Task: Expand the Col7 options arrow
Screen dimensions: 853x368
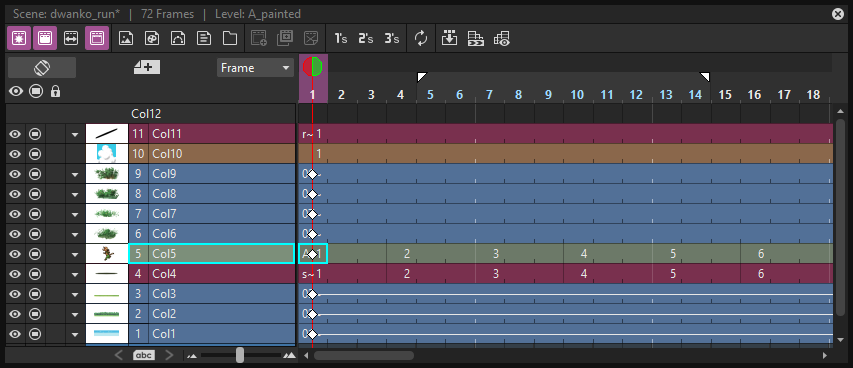Action: click(75, 214)
